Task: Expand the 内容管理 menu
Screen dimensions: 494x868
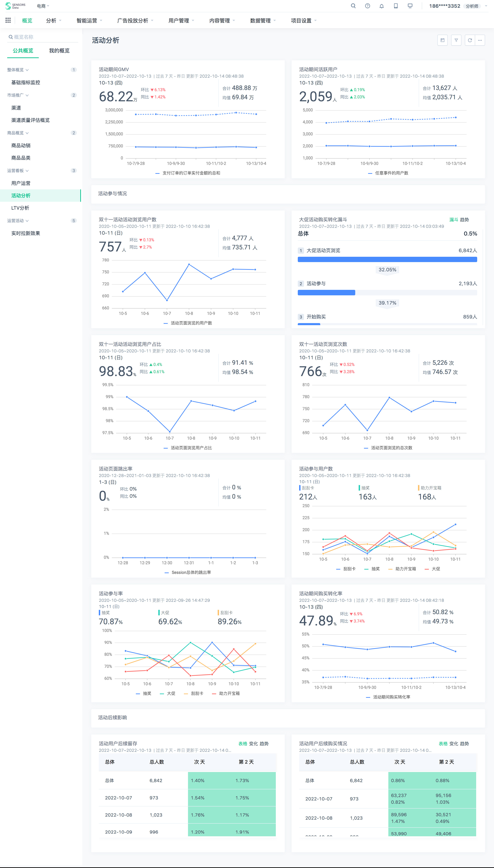Action: pyautogui.click(x=222, y=21)
